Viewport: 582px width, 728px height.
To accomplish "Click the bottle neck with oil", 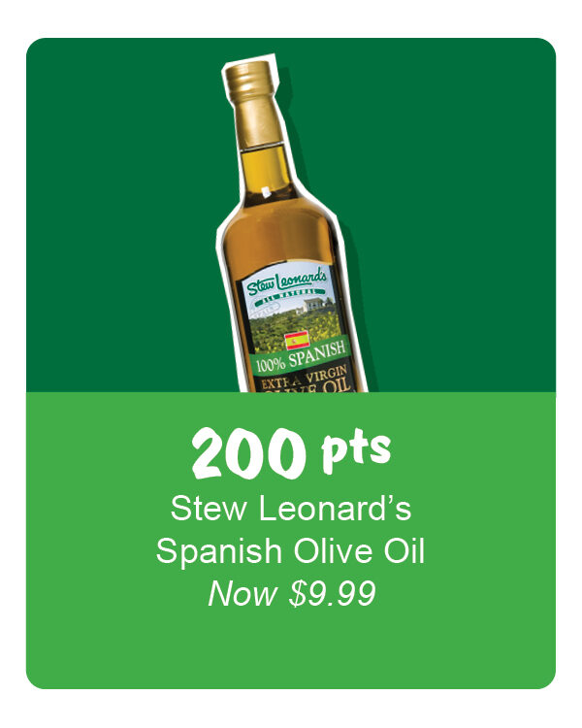I will 266,171.
